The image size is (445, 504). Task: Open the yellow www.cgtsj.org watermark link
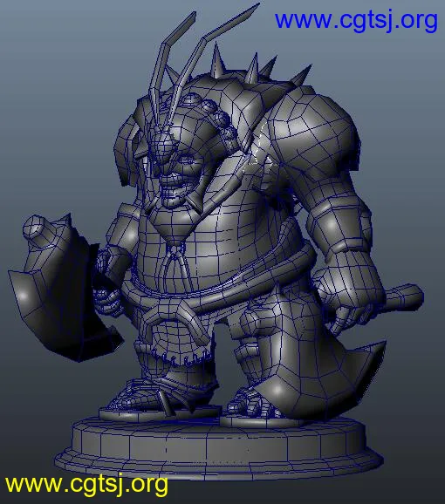86,485
